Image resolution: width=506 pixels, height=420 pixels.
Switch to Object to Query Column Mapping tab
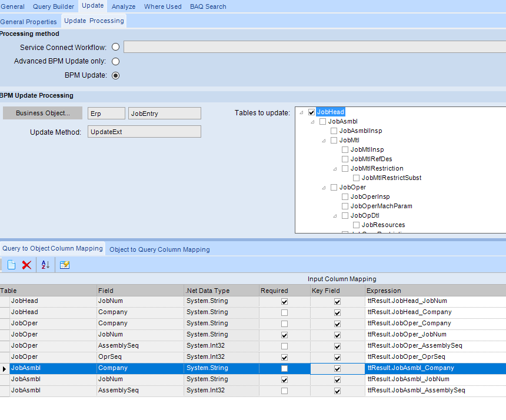(x=159, y=249)
